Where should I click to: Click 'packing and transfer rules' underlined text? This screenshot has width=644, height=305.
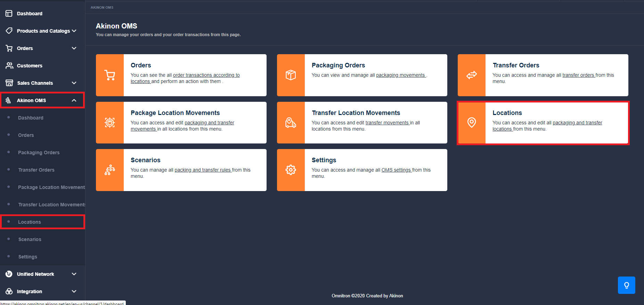click(203, 170)
